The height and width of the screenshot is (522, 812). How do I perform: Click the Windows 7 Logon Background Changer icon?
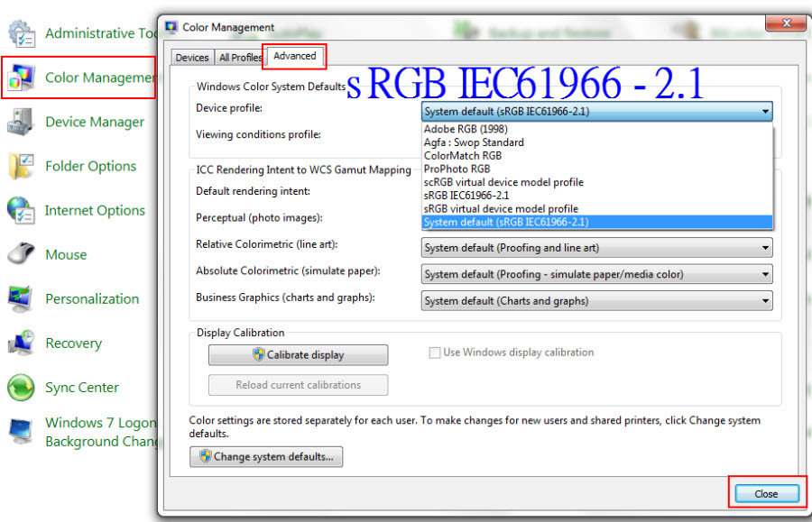tap(22, 432)
